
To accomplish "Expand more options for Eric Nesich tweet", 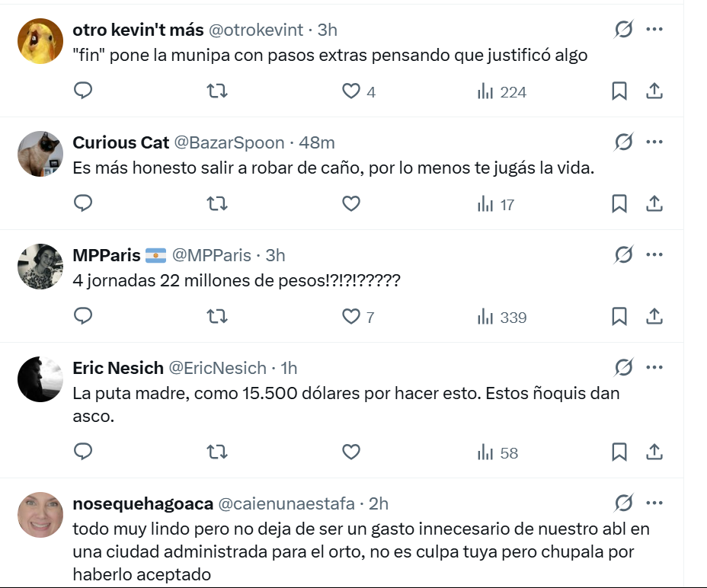I will (x=654, y=368).
